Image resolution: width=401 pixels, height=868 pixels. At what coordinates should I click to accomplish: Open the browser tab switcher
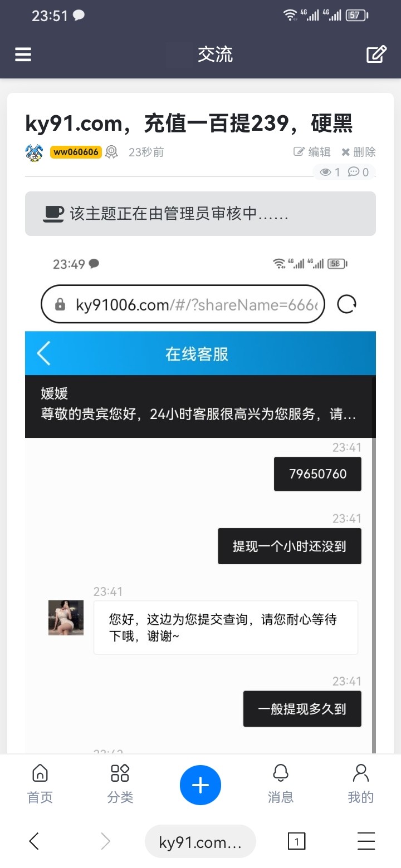[297, 841]
